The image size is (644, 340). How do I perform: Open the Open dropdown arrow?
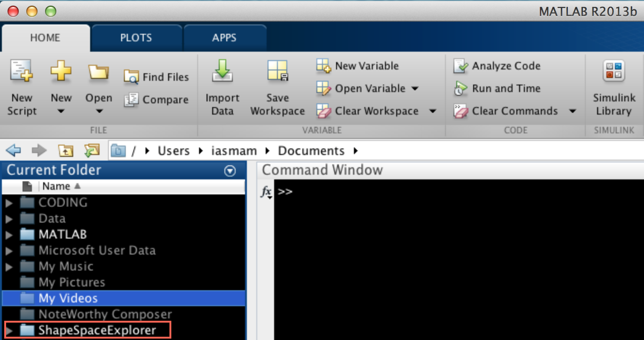[99, 112]
